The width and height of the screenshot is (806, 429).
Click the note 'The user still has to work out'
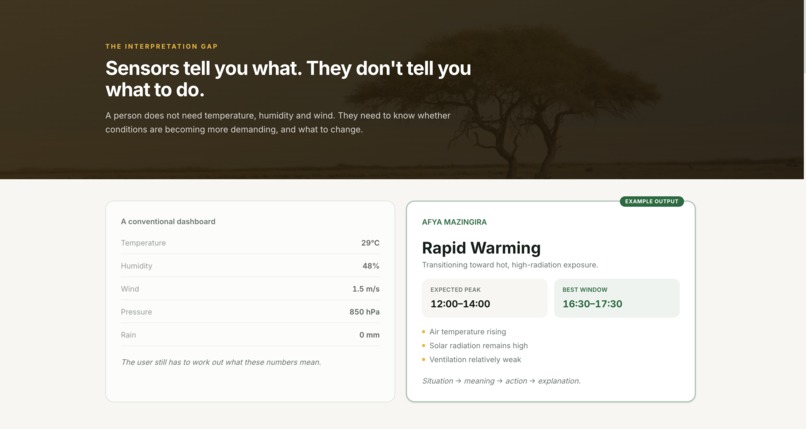click(221, 362)
